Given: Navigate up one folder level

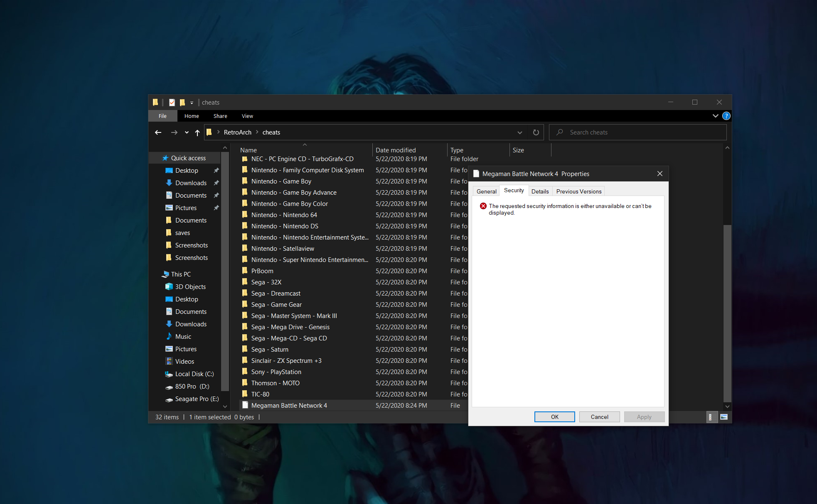Looking at the screenshot, I should pyautogui.click(x=197, y=132).
